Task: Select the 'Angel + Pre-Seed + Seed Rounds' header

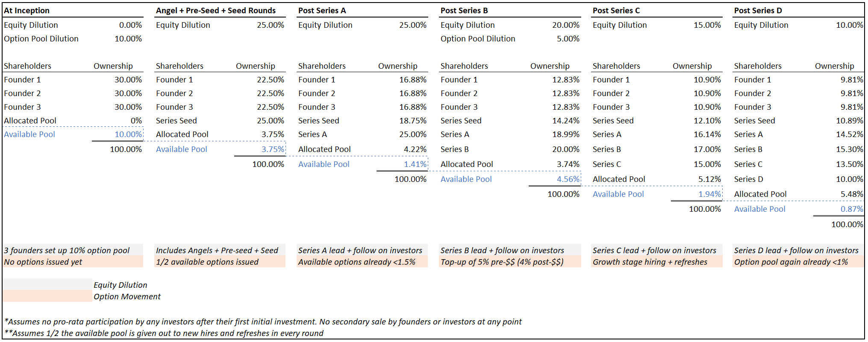Action: (x=215, y=11)
